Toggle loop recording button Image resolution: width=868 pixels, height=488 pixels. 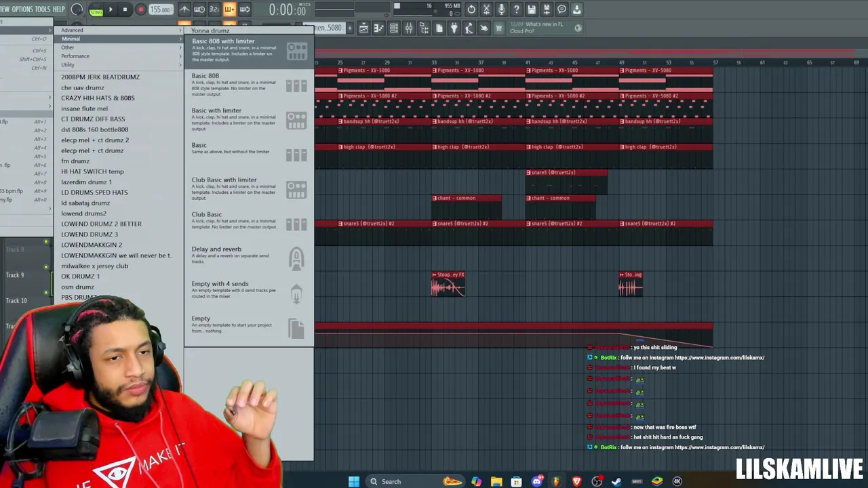tap(244, 9)
